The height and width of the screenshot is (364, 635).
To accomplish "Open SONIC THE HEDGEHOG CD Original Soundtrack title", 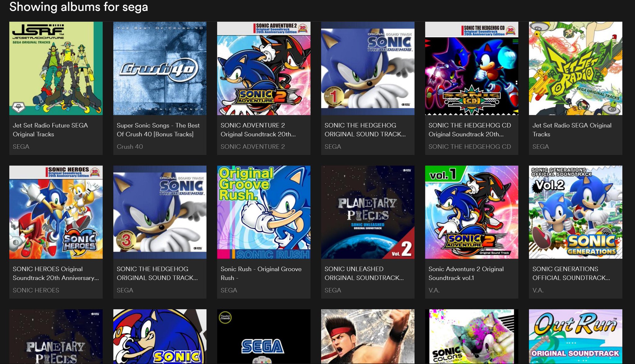I will pos(470,130).
